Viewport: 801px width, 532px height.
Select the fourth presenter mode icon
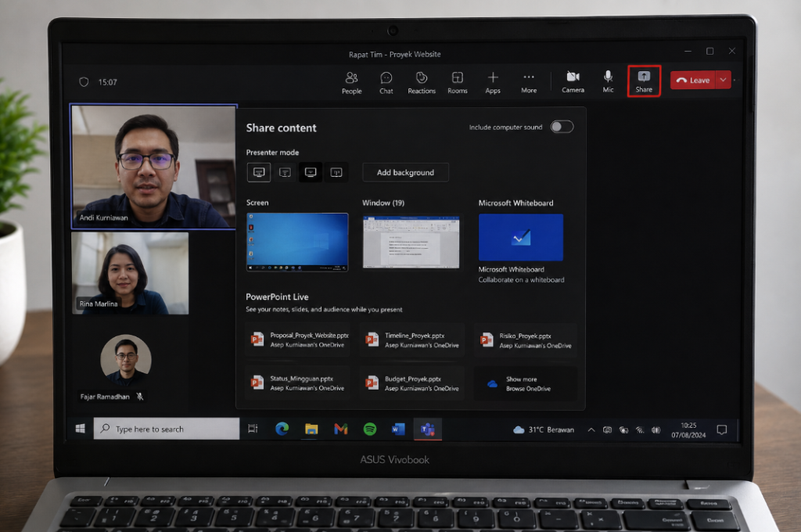point(336,172)
